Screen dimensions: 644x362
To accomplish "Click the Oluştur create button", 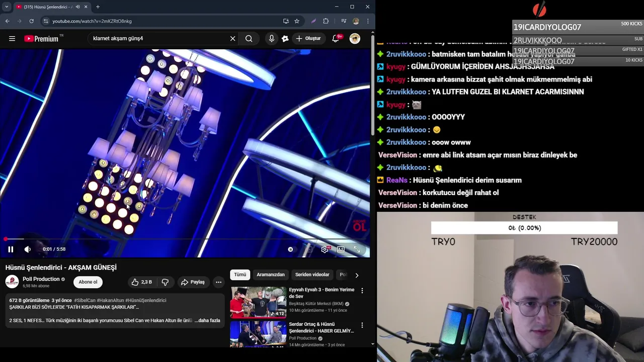I will coord(308,38).
